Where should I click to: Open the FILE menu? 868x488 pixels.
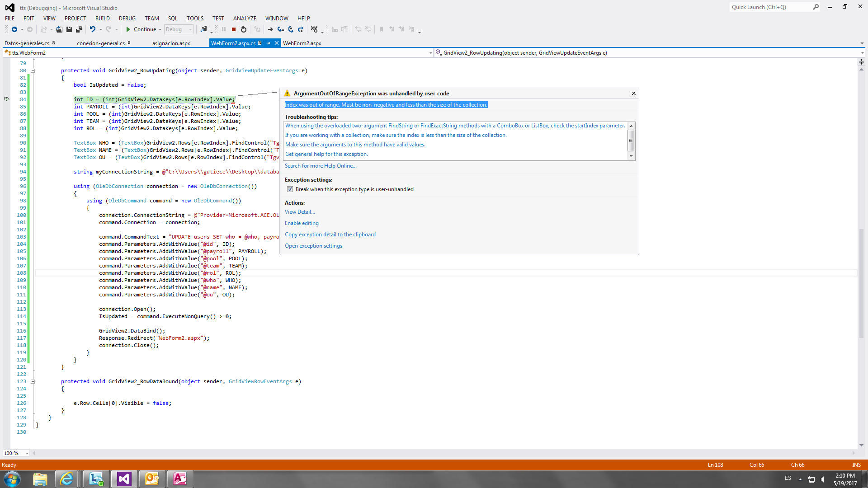(9, 18)
